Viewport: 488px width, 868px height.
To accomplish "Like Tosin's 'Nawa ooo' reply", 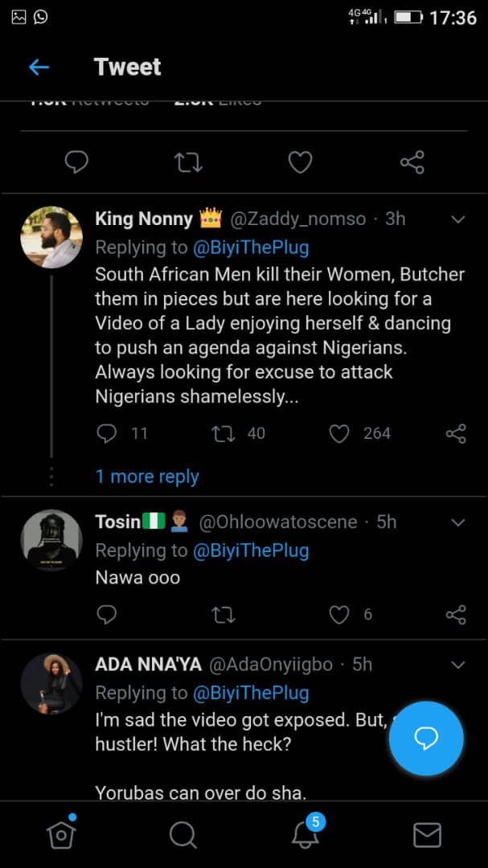I will pyautogui.click(x=340, y=615).
